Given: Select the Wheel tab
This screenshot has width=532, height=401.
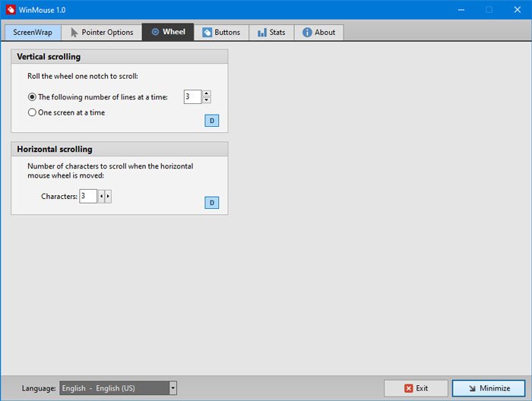Looking at the screenshot, I should (x=168, y=32).
